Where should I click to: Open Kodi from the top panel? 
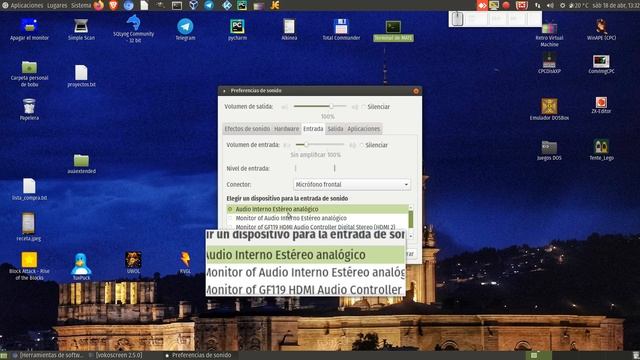tap(227, 5)
